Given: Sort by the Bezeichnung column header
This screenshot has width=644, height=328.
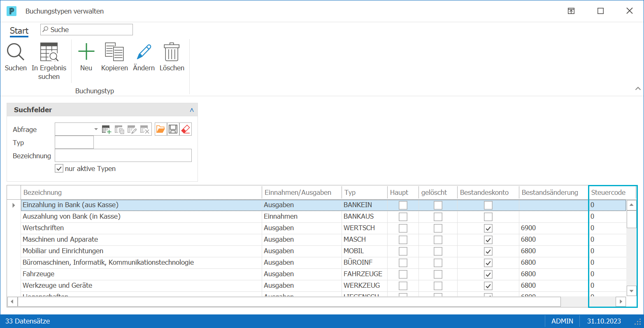Looking at the screenshot, I should [141, 192].
